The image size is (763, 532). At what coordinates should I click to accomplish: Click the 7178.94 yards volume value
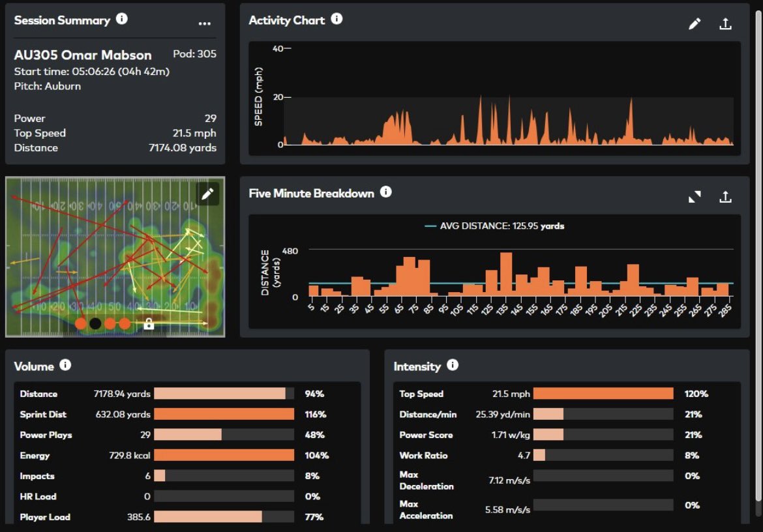tap(122, 394)
